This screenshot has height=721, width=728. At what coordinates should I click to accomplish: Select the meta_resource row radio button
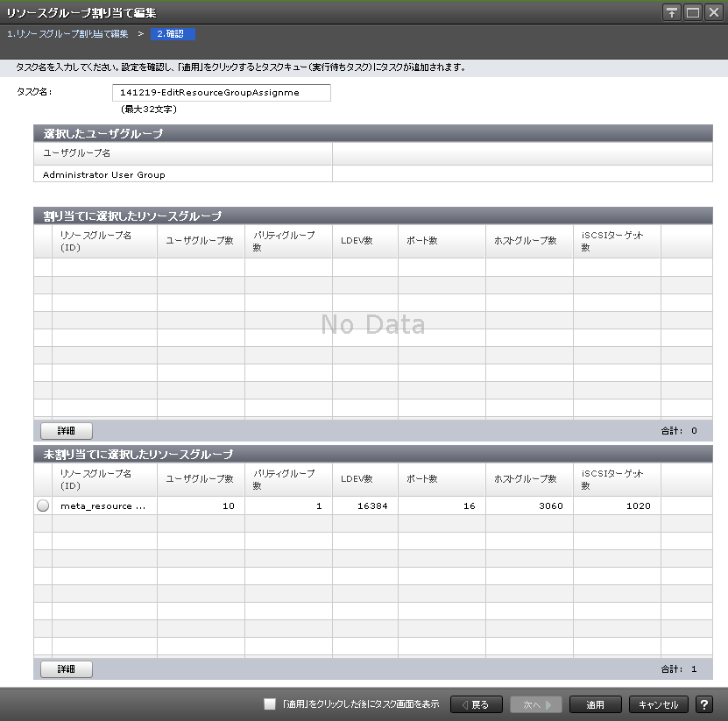(43, 505)
